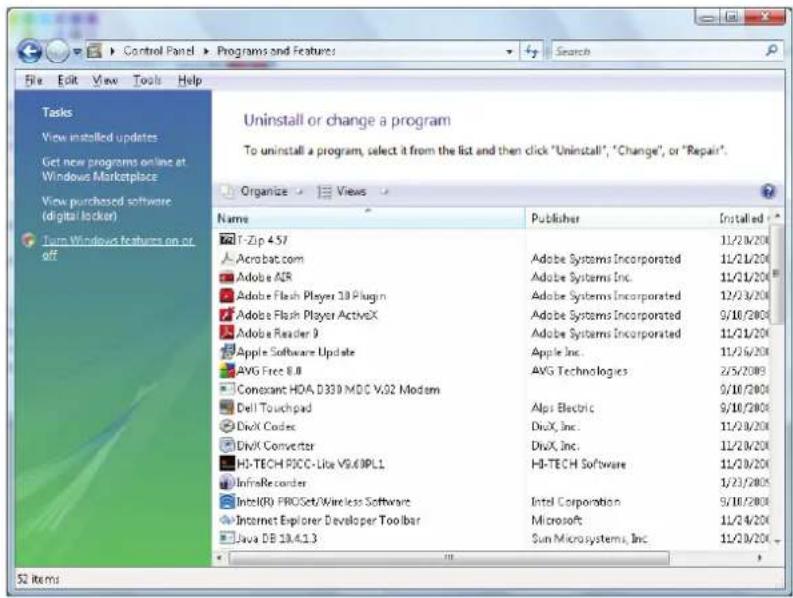This screenshot has width=793, height=598.
Task: Click the Alps Electric publisher cell
Action: (562, 408)
